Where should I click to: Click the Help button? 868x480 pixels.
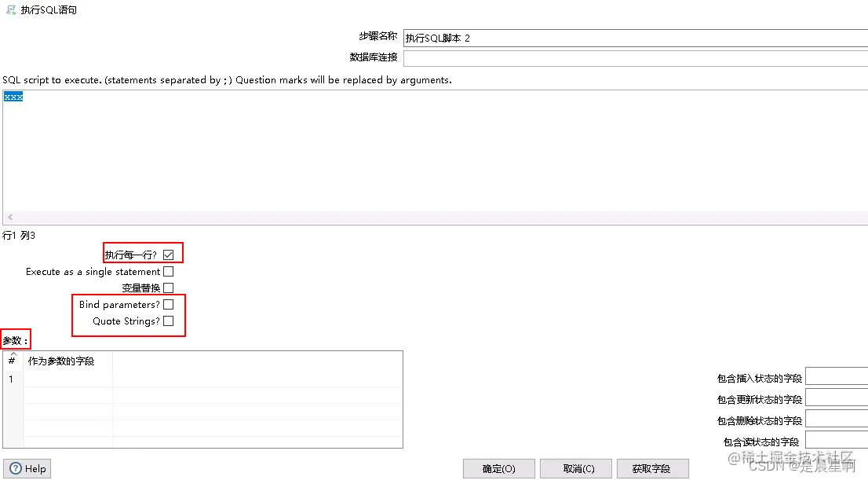(27, 468)
